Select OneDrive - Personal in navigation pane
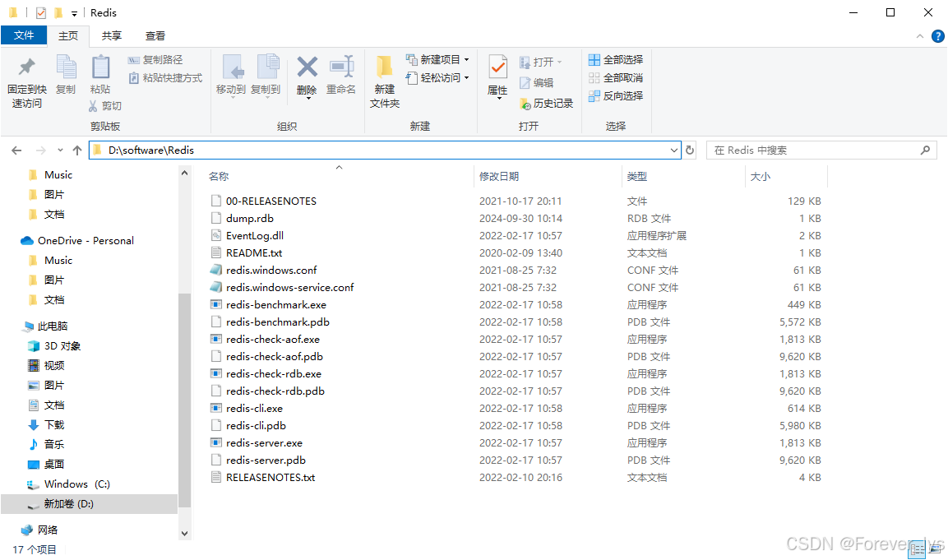Image resolution: width=948 pixels, height=560 pixels. pyautogui.click(x=86, y=241)
